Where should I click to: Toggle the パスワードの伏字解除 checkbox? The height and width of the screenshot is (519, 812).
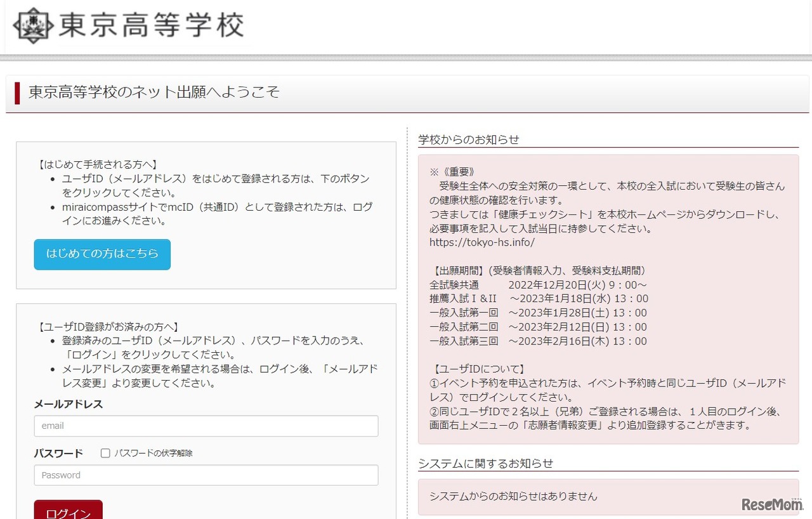pos(105,453)
